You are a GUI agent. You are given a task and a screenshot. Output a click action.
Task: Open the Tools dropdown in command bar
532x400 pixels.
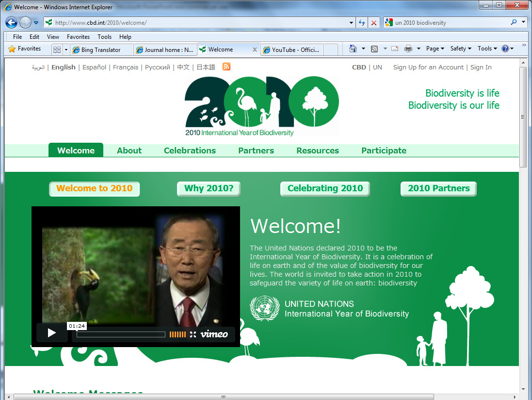[x=487, y=49]
